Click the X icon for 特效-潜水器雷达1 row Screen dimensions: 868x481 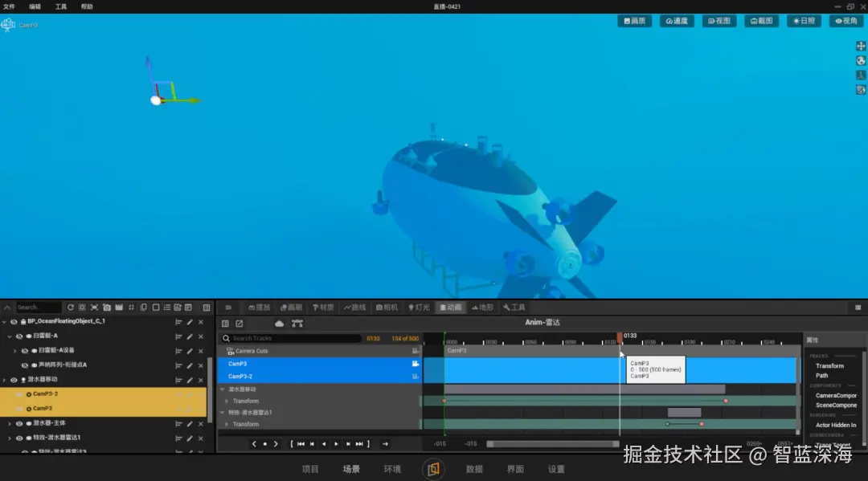[x=201, y=438]
